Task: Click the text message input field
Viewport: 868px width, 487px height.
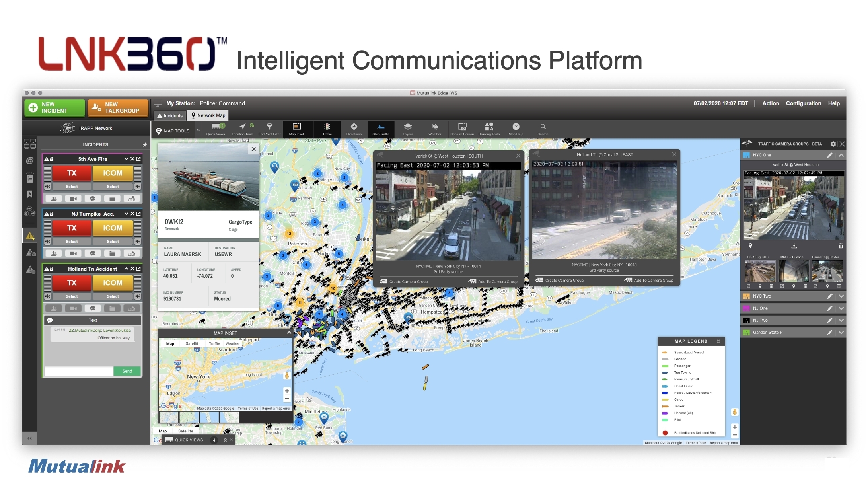Action: click(x=79, y=371)
